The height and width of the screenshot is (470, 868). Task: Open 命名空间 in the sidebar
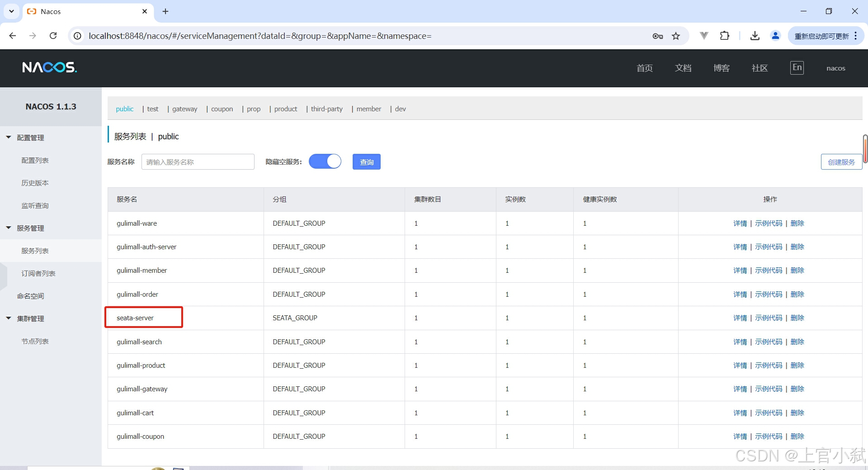(x=30, y=296)
